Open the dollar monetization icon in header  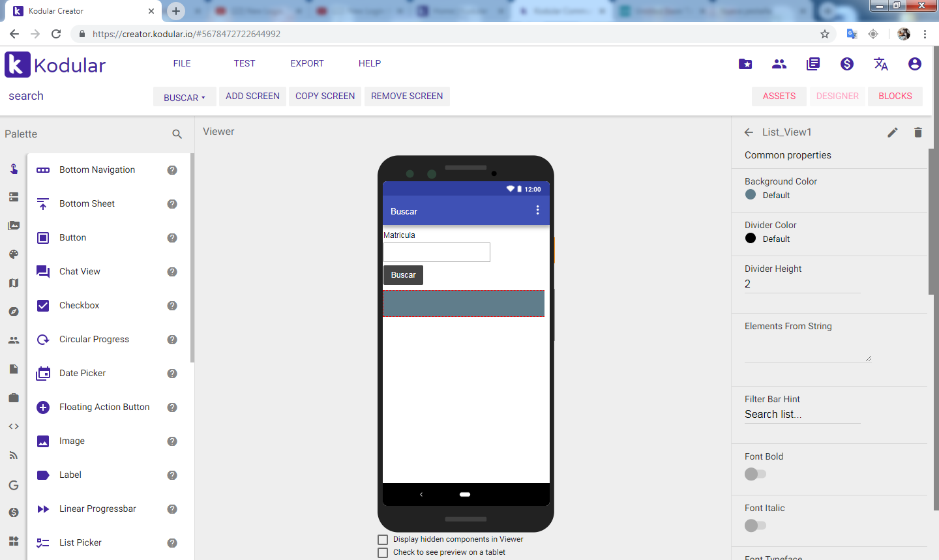pyautogui.click(x=847, y=64)
